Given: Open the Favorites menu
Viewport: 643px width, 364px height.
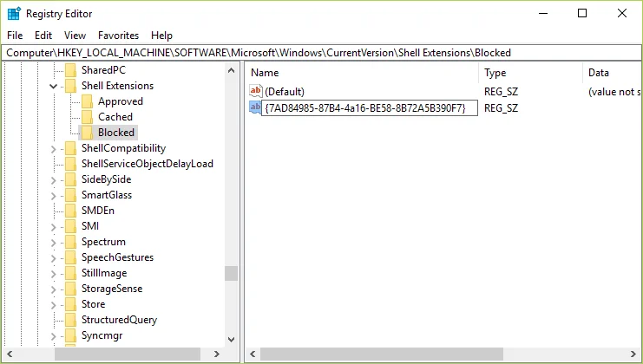Looking at the screenshot, I should point(118,36).
